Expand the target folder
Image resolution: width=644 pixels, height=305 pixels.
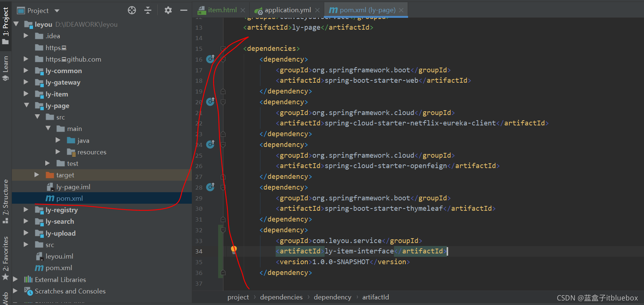pyautogui.click(x=37, y=175)
